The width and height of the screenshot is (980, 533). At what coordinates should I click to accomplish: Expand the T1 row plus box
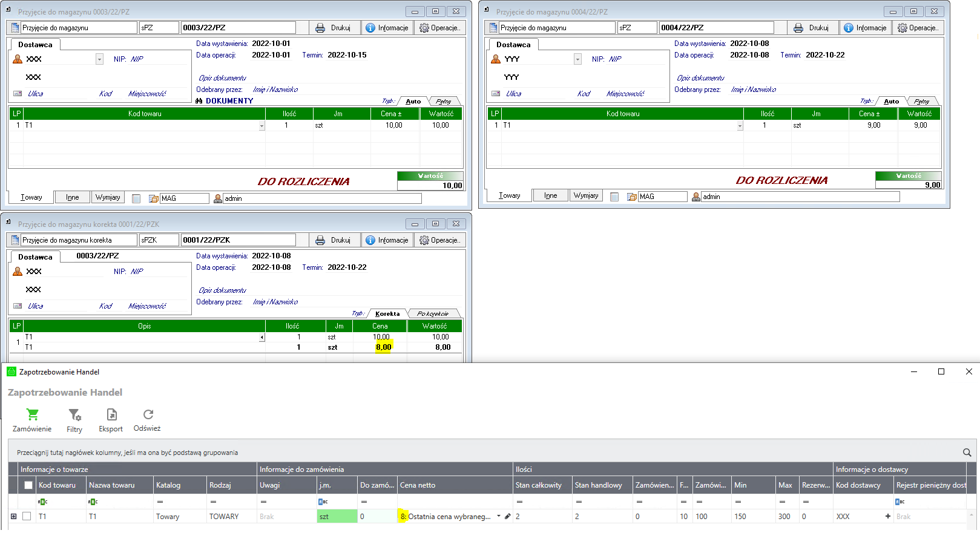coord(13,516)
